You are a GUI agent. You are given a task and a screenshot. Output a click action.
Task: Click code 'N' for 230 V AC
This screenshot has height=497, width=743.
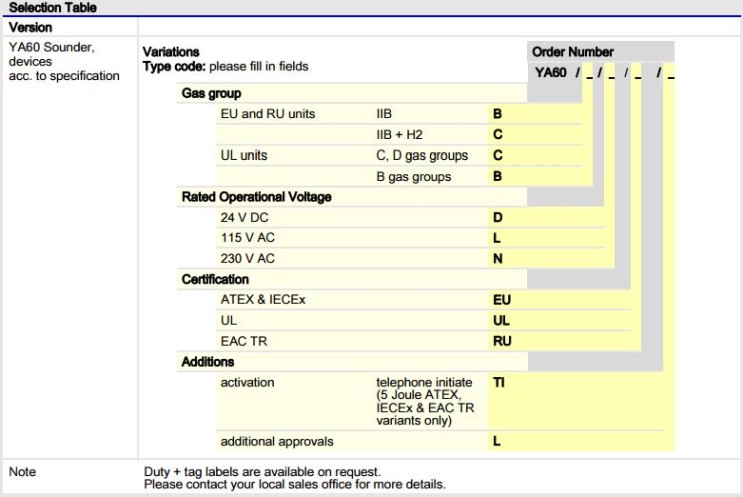click(498, 259)
